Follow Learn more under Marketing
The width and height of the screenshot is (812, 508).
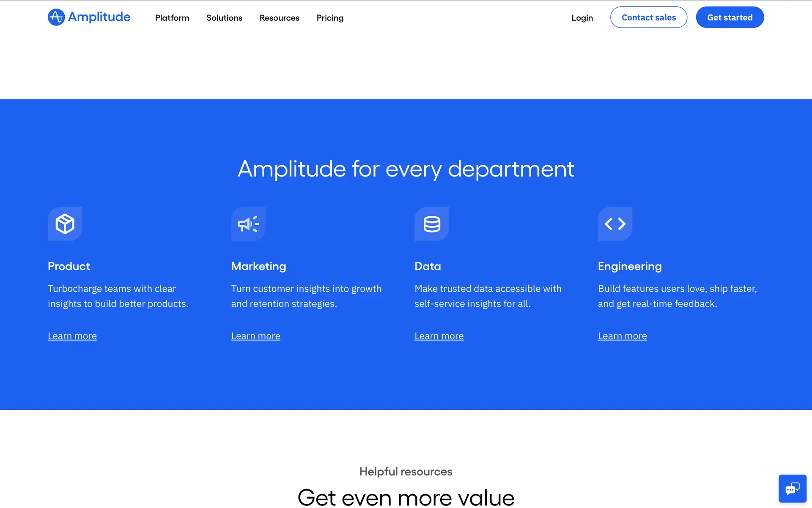[x=255, y=336]
